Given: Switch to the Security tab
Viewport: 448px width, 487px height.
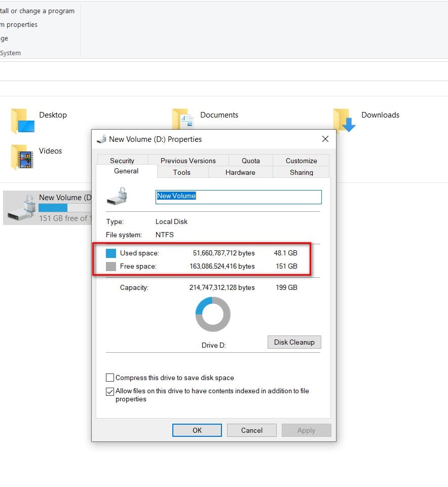Looking at the screenshot, I should pos(122,160).
